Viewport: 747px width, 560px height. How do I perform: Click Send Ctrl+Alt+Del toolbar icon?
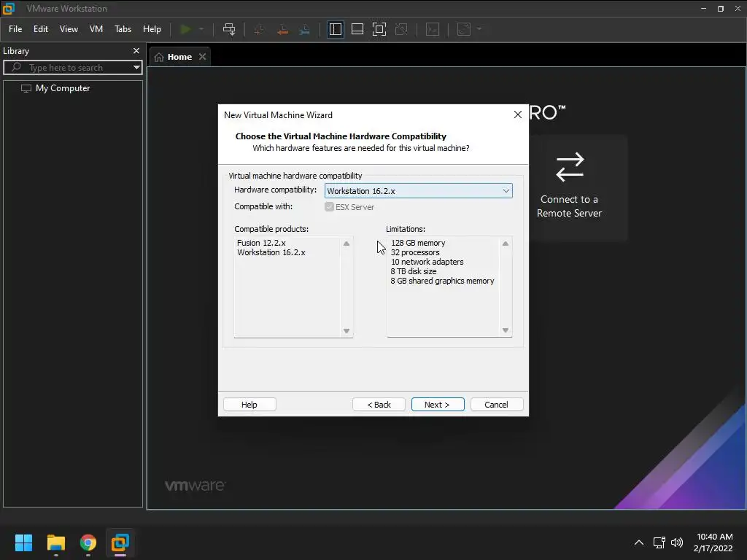(229, 29)
